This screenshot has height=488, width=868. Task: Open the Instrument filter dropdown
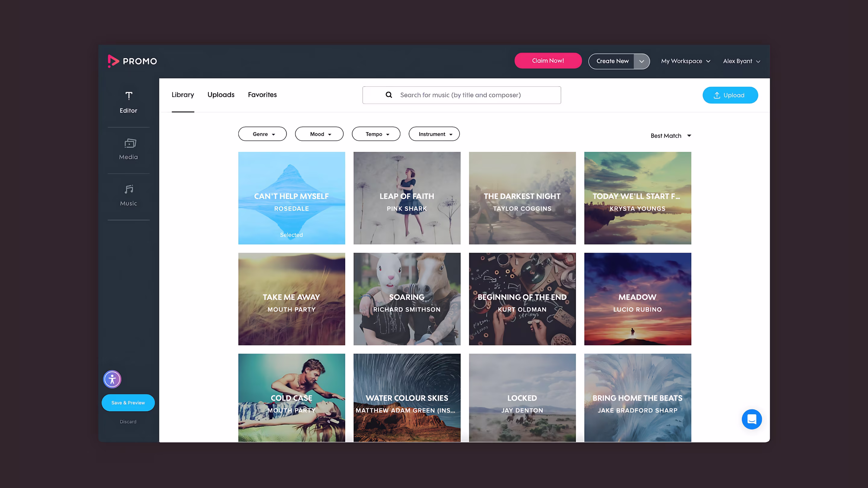[x=434, y=134]
